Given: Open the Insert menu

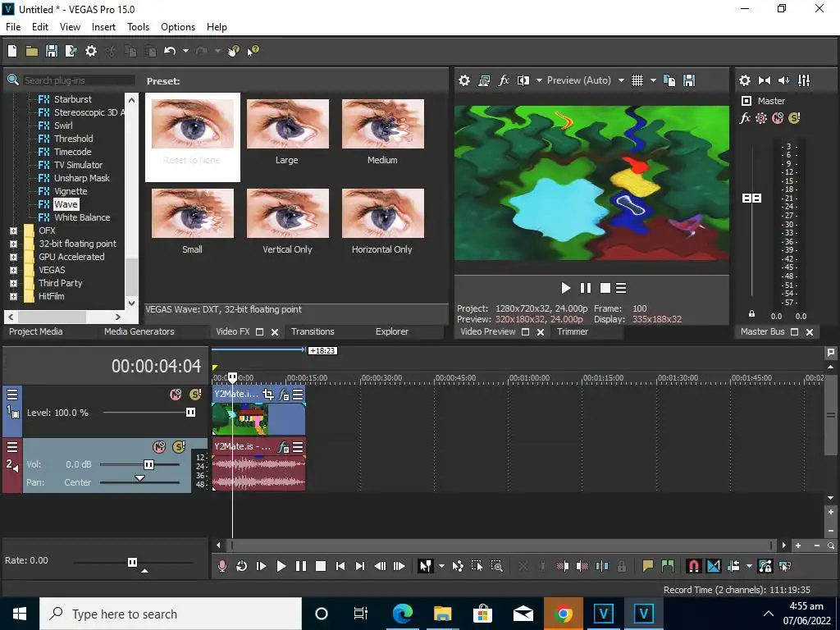Looking at the screenshot, I should pos(103,27).
